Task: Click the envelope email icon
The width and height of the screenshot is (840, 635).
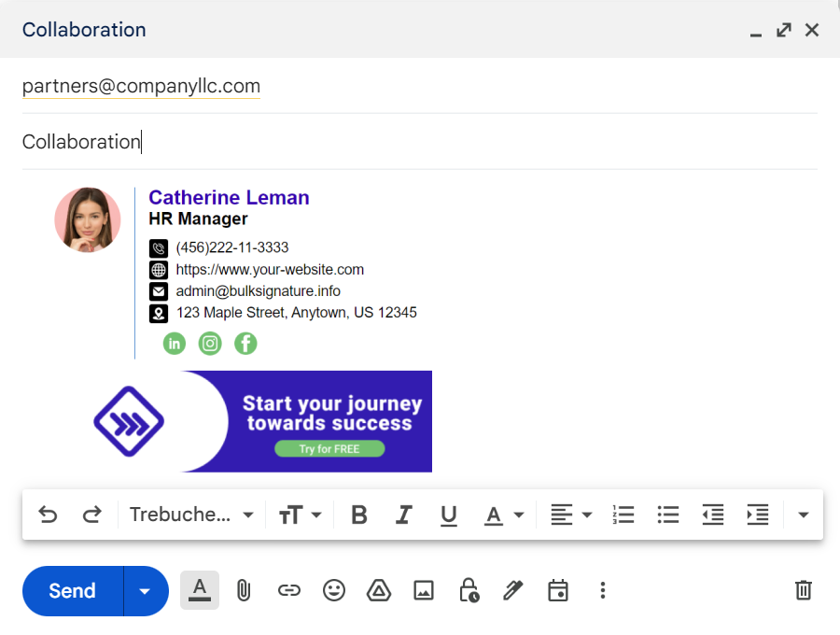Action: pyautogui.click(x=159, y=291)
